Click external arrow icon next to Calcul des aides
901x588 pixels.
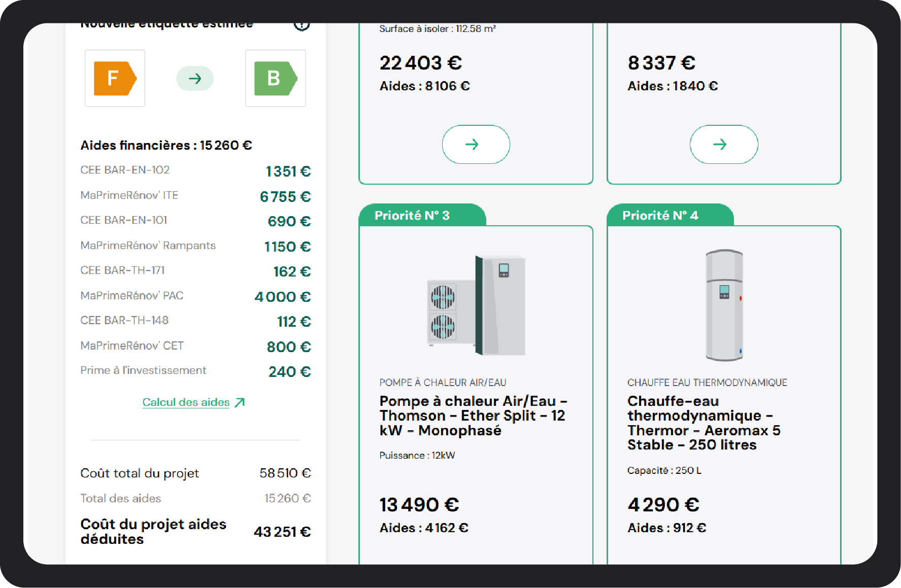click(x=240, y=402)
